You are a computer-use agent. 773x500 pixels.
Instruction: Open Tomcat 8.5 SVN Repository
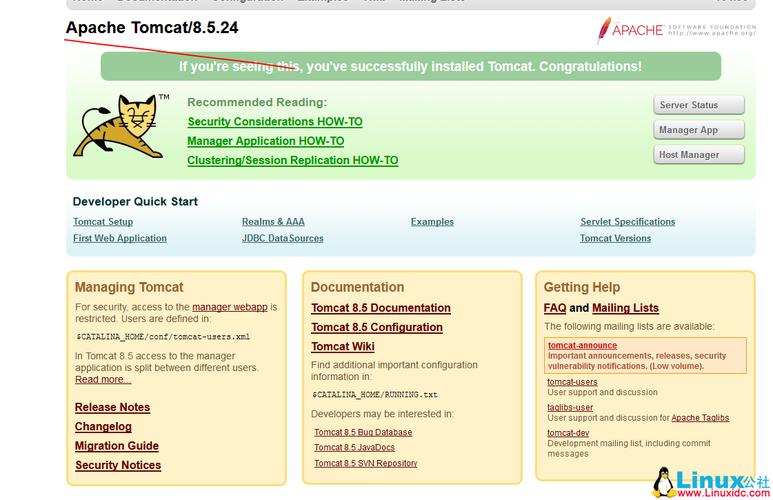[x=366, y=464]
